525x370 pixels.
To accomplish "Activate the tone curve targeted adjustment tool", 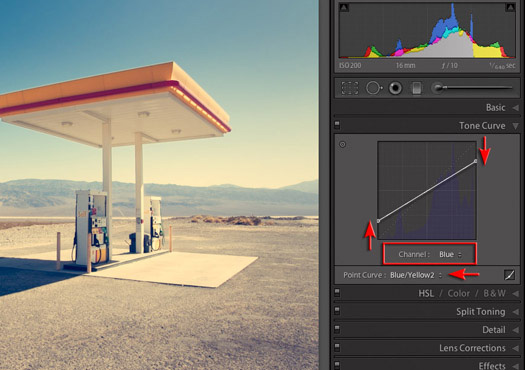I will tap(342, 145).
